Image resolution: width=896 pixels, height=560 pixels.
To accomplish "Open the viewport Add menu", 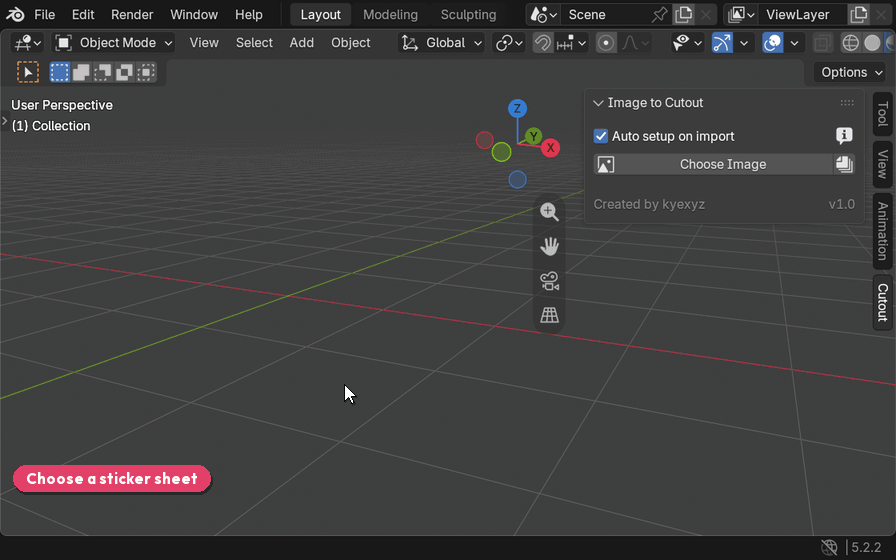I will point(301,43).
